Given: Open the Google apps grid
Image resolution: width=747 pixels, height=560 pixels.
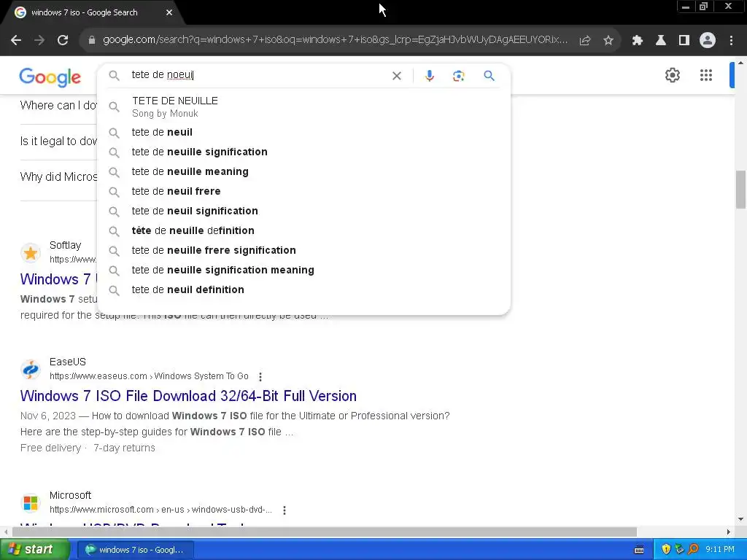Looking at the screenshot, I should point(706,75).
